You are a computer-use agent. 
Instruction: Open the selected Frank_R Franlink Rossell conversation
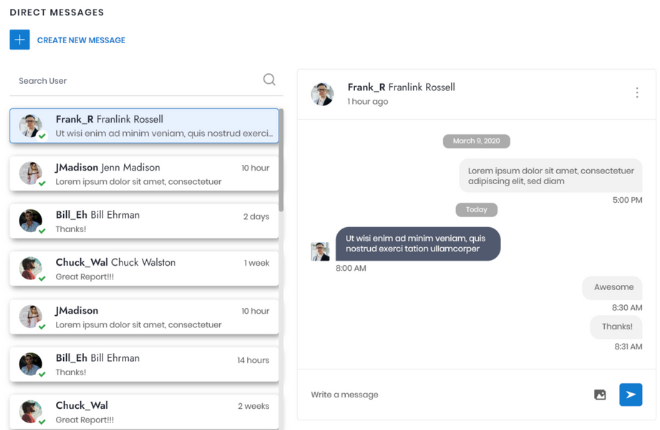coord(160,126)
